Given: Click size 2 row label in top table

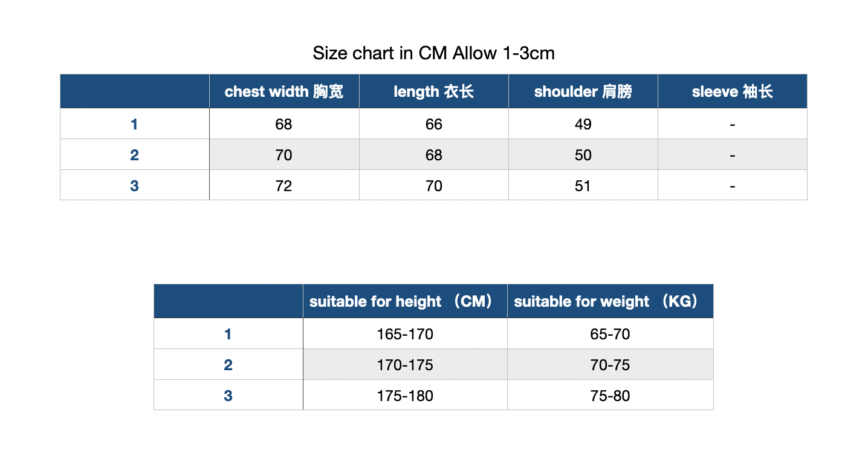Looking at the screenshot, I should [x=135, y=155].
